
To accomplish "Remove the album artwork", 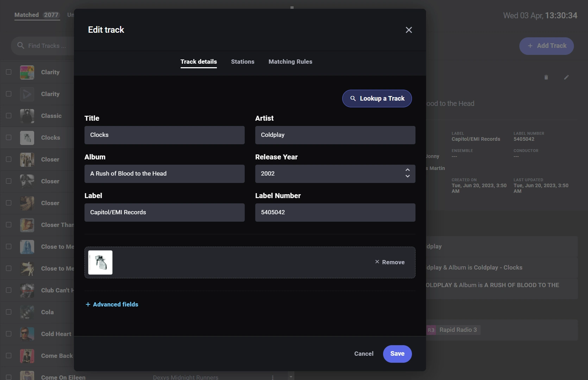I will click(390, 262).
